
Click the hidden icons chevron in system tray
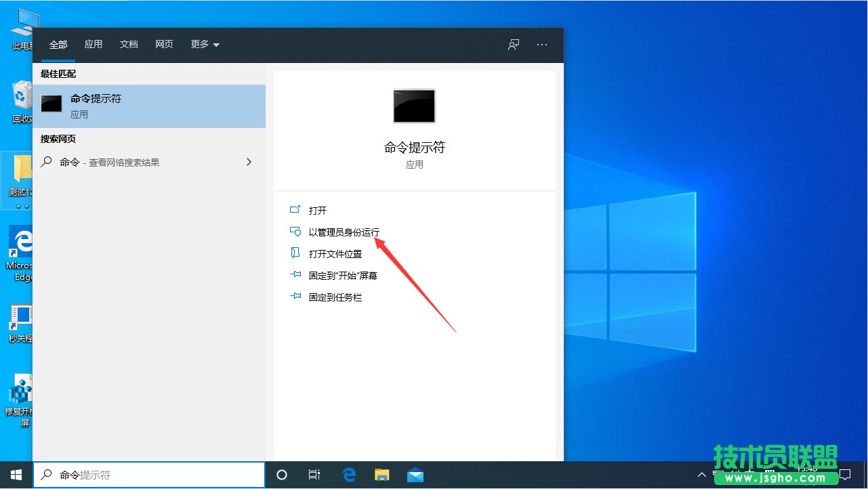click(702, 475)
